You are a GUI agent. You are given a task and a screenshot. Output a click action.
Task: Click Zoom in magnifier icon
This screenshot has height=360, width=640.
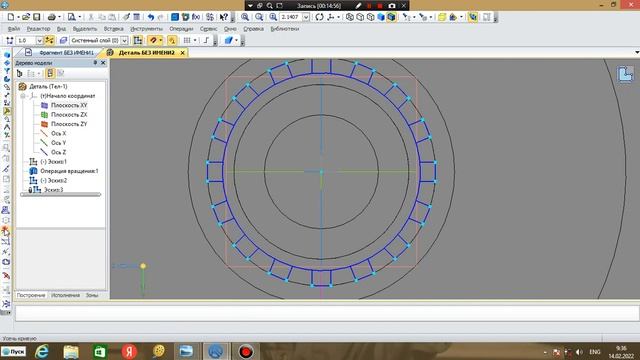pos(245,17)
